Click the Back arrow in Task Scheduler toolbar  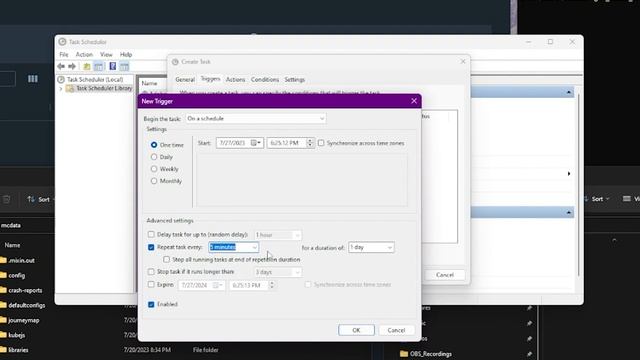(x=61, y=66)
